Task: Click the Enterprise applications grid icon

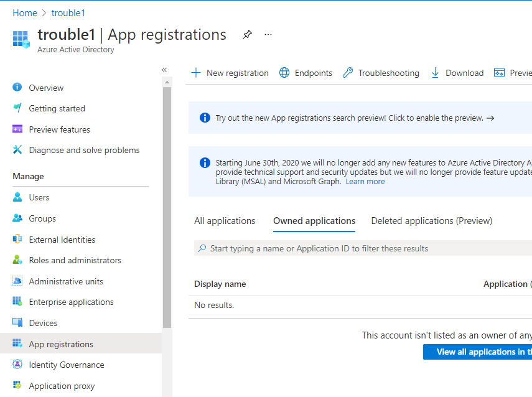Action: (x=17, y=301)
